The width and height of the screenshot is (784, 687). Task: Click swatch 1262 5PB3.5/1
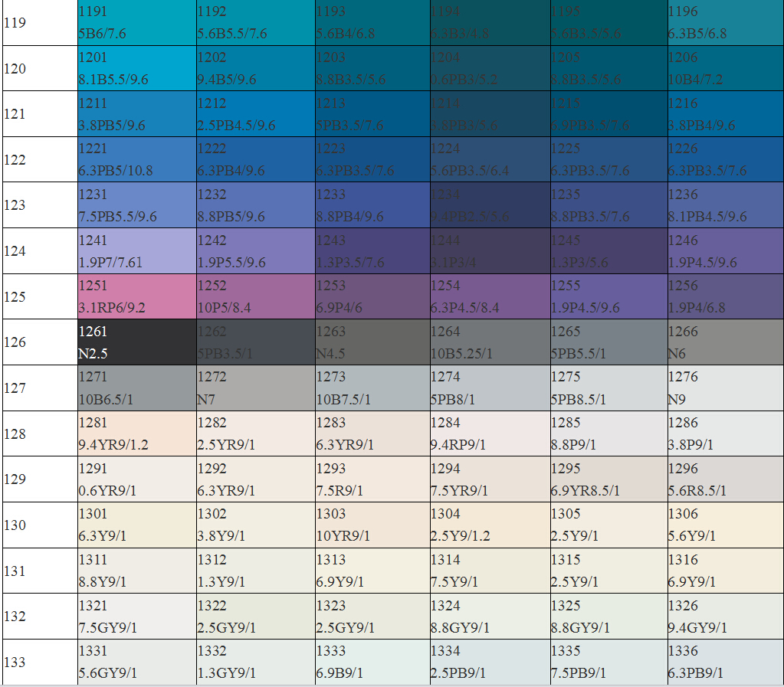(x=256, y=342)
